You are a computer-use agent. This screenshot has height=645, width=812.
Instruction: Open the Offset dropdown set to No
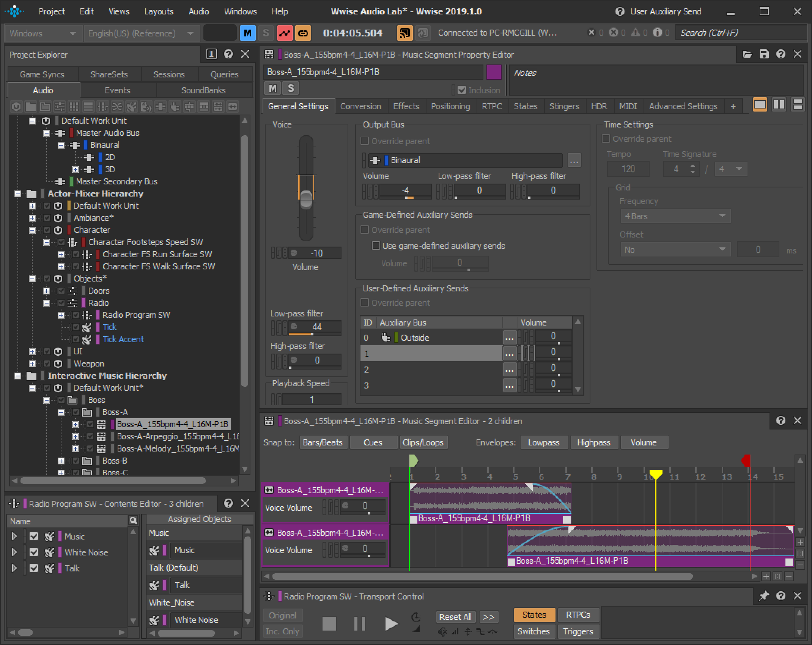click(675, 249)
